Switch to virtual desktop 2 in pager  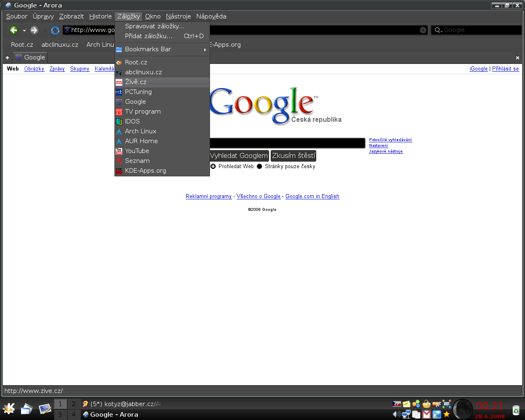point(74,404)
